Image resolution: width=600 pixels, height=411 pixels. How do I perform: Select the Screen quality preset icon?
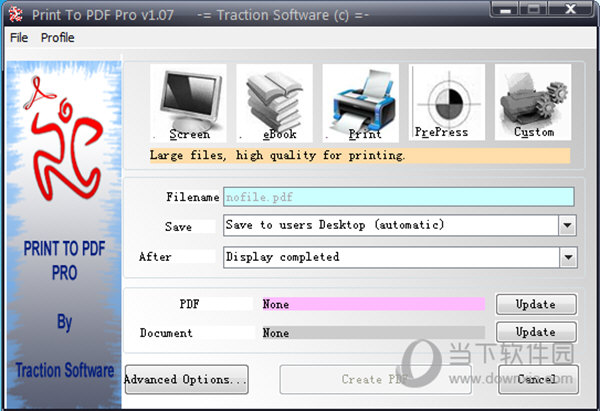click(188, 103)
